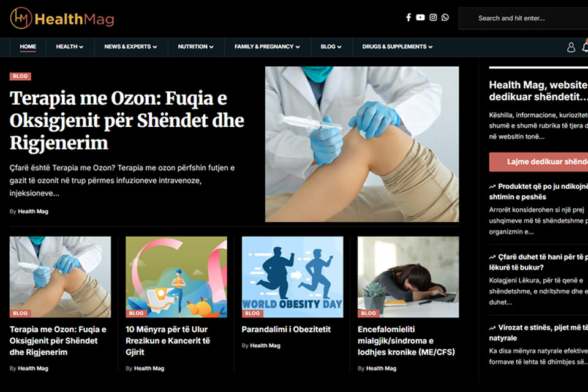Open the Family & Pregnancy dropdown
Screen dimensions: 588x392
point(267,47)
